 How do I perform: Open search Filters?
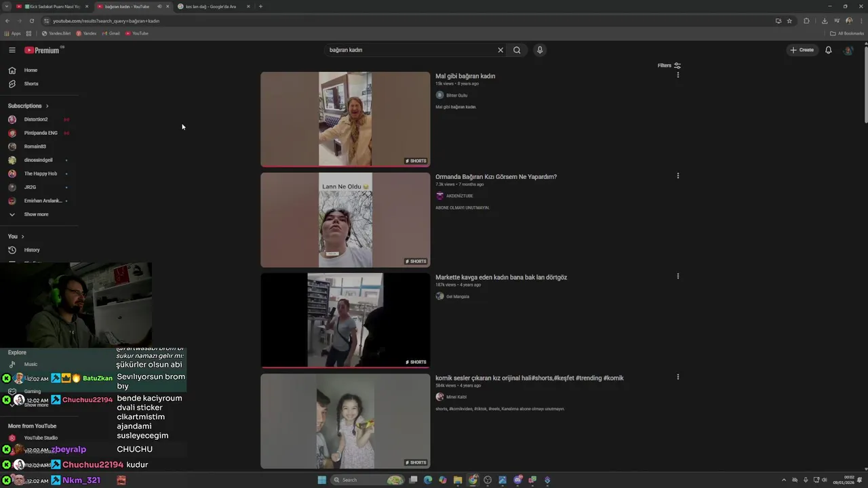(x=669, y=66)
